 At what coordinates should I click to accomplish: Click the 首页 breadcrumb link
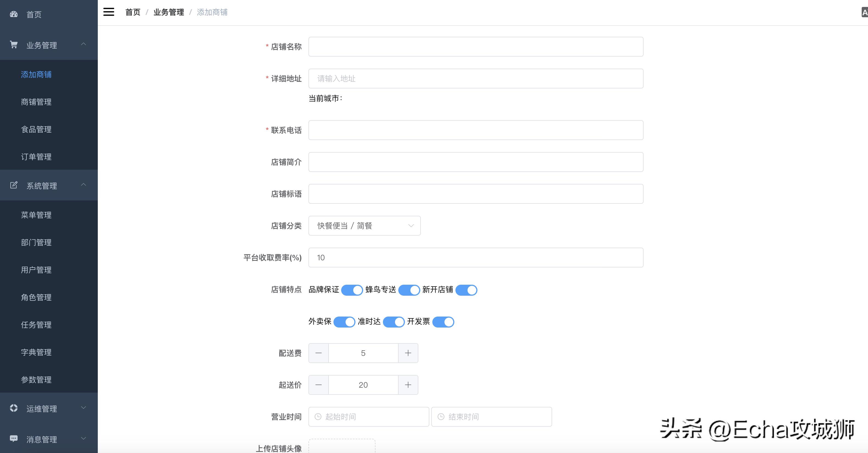132,12
